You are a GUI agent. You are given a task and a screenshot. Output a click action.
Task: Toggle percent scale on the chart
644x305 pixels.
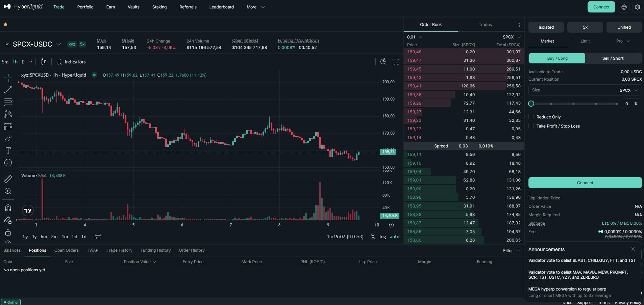point(373,237)
